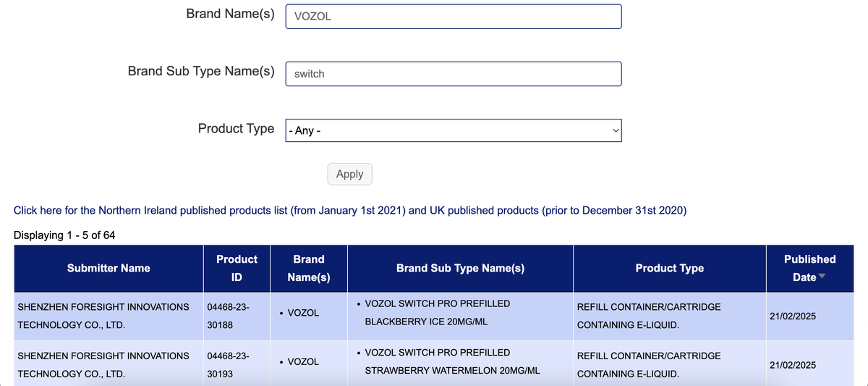The width and height of the screenshot is (868, 386).
Task: Click the Brand Sub Type Name(s) field containing switch
Action: (x=454, y=74)
